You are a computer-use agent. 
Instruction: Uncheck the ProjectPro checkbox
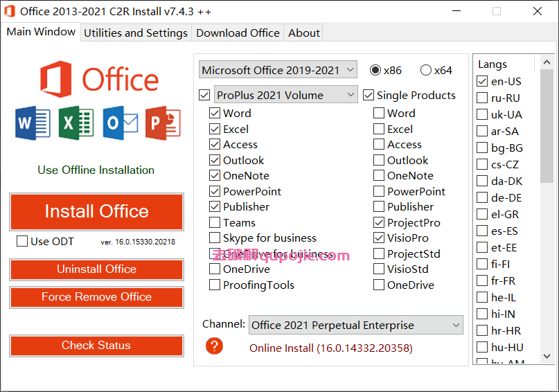click(x=379, y=222)
